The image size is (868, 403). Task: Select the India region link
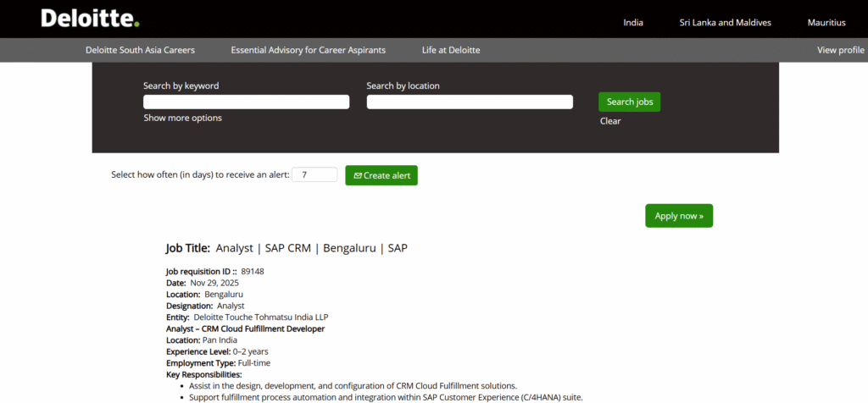[633, 23]
